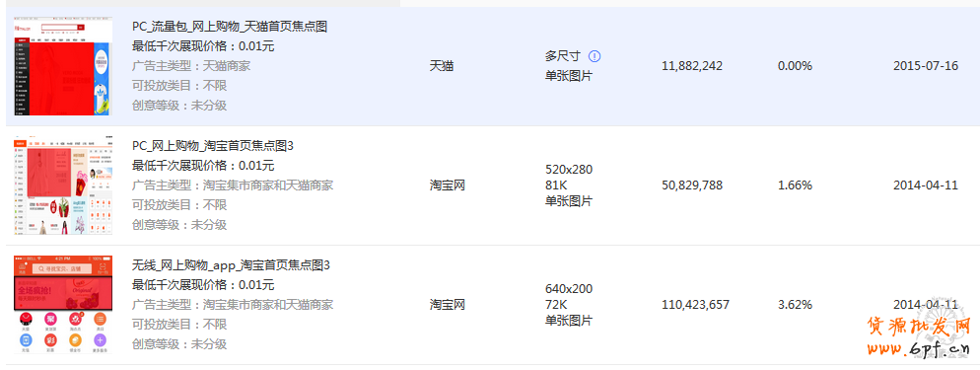Viewport: 980px width, 370px height.
Task: Click the info icon next to 多尺寸
Action: [595, 56]
